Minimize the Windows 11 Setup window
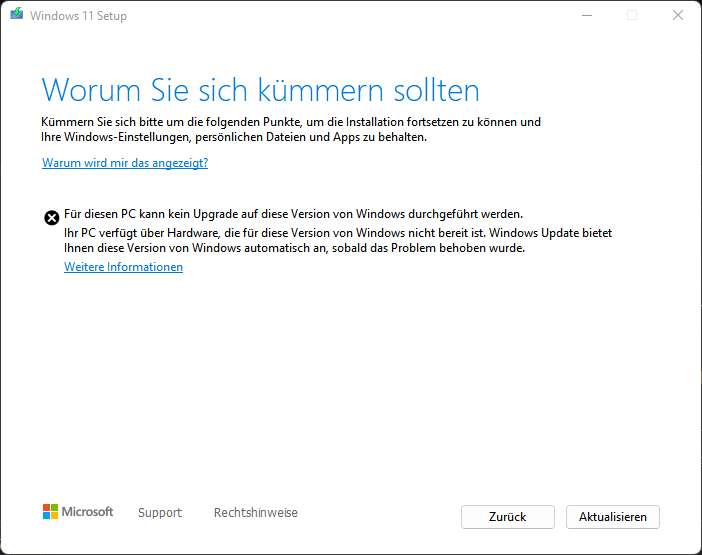Image resolution: width=702 pixels, height=555 pixels. point(587,16)
